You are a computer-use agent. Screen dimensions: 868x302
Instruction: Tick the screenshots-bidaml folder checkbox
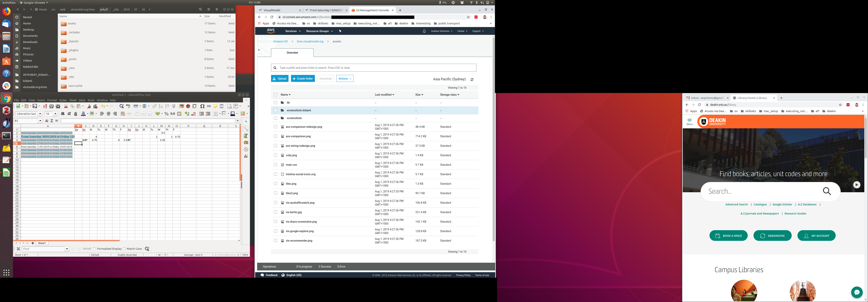tap(275, 110)
